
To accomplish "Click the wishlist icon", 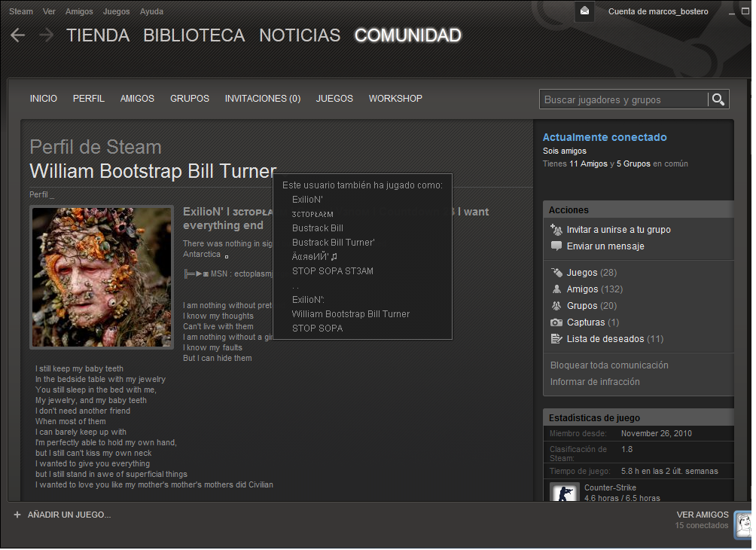I will point(556,339).
